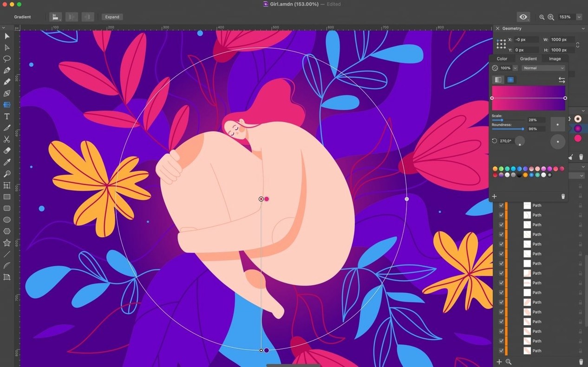Close the Geometry panel
The image size is (588, 367).
(x=497, y=29)
